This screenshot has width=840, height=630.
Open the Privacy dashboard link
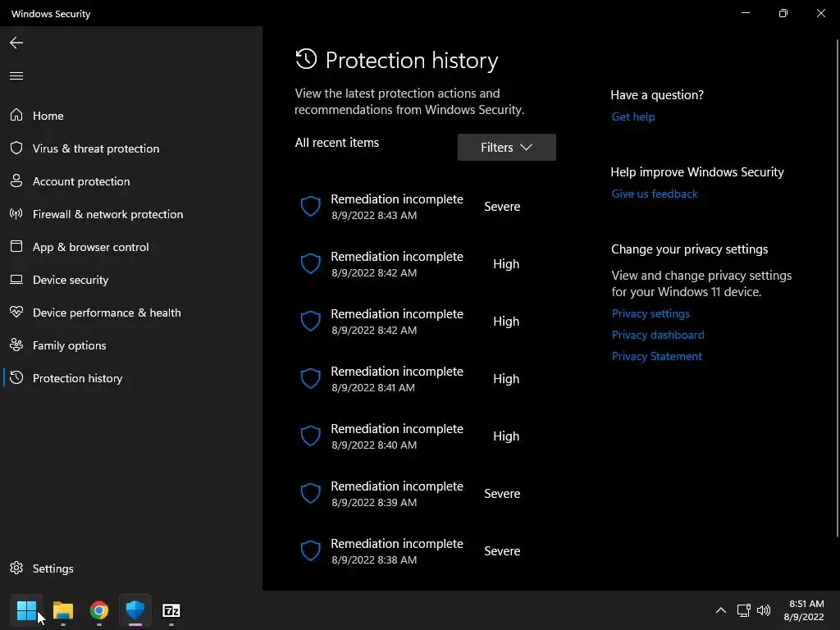tap(658, 335)
